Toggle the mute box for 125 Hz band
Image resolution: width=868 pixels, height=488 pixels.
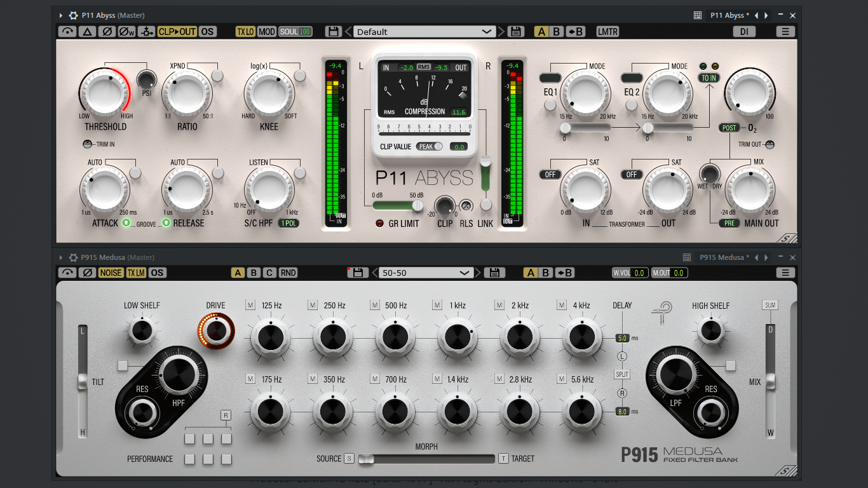pyautogui.click(x=250, y=305)
